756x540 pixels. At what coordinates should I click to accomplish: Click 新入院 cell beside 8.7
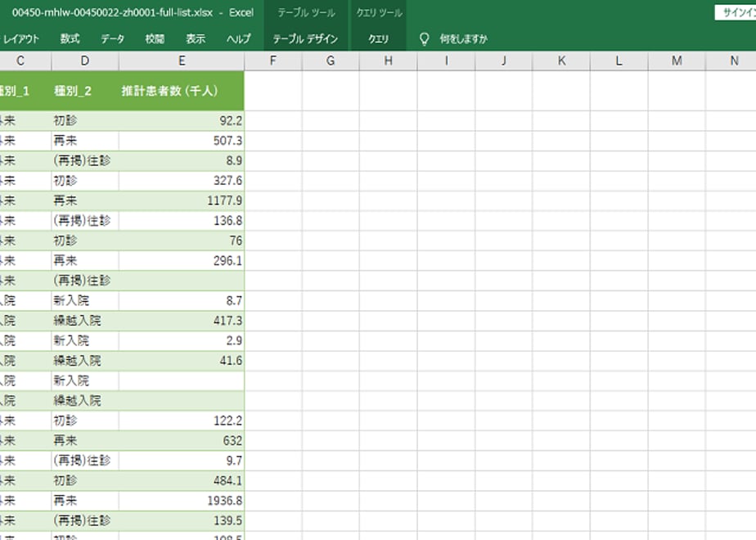[x=85, y=301]
